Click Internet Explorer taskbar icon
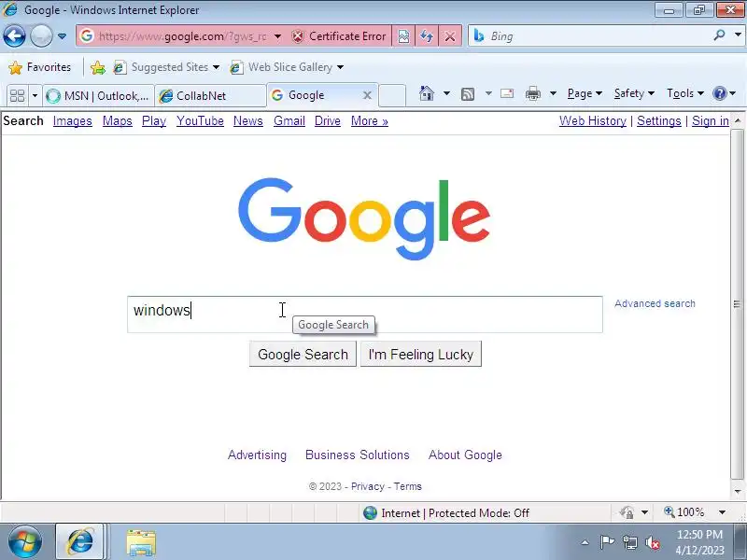Screen dimensions: 747x560 (x=80, y=542)
